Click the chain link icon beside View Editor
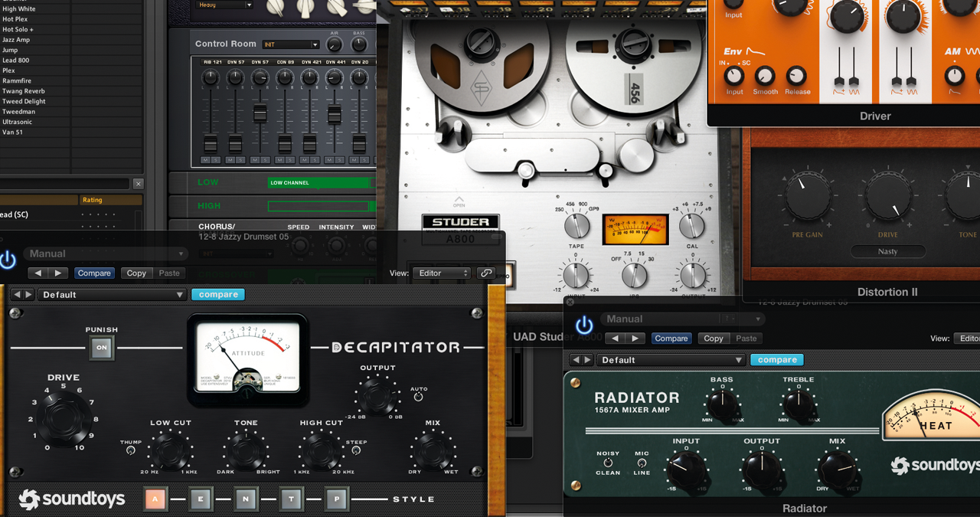 tap(486, 271)
